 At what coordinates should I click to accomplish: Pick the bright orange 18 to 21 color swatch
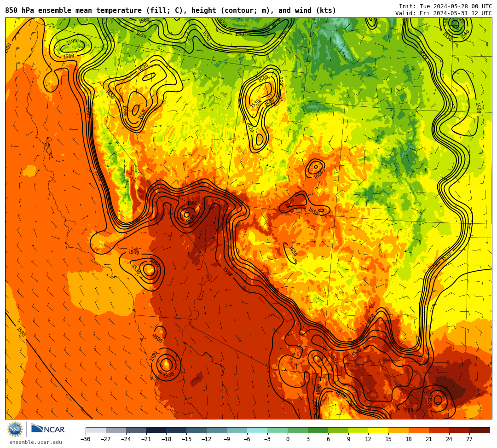[x=419, y=430]
